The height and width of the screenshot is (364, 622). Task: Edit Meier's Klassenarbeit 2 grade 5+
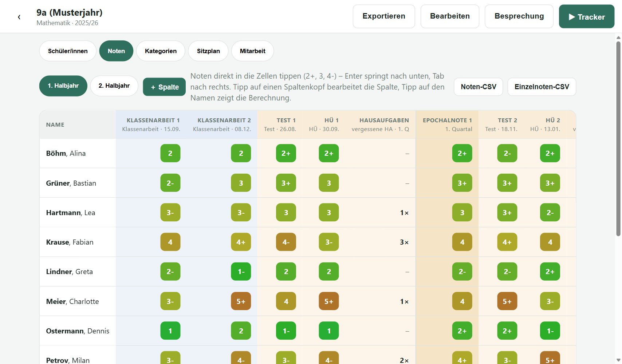point(241,301)
